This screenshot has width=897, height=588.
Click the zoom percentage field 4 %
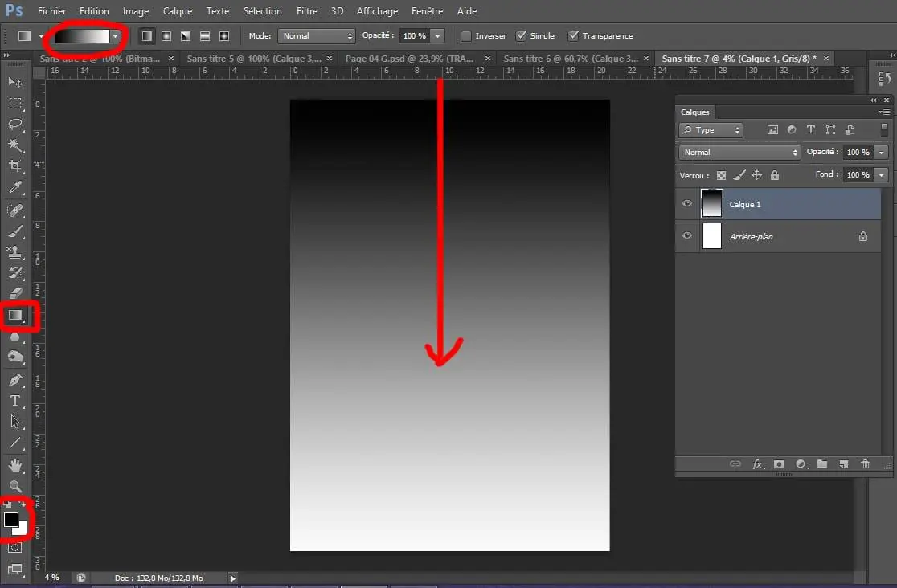(52, 578)
